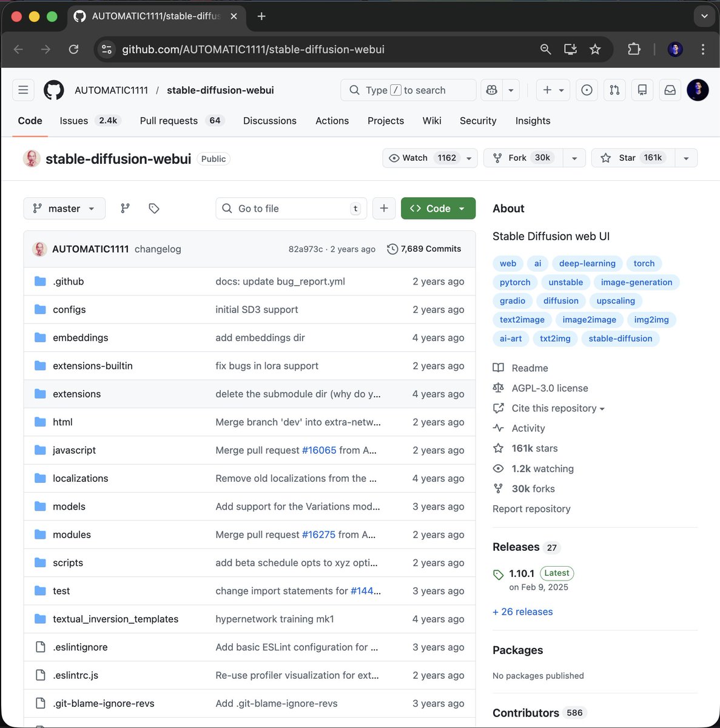Select the stable-diffusion topic tag

(x=621, y=339)
